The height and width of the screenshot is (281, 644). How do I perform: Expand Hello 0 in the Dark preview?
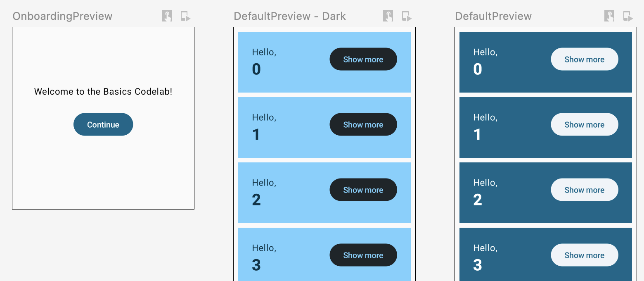[x=363, y=59]
